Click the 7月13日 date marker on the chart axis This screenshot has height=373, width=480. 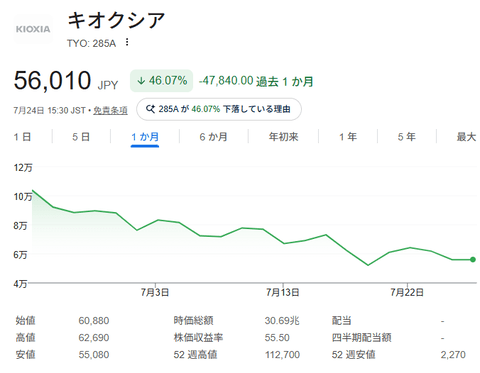(282, 292)
